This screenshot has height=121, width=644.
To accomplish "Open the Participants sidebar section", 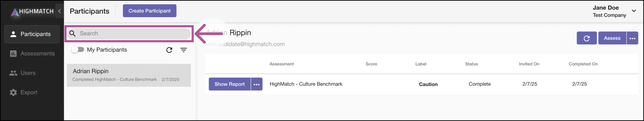I will point(32,34).
